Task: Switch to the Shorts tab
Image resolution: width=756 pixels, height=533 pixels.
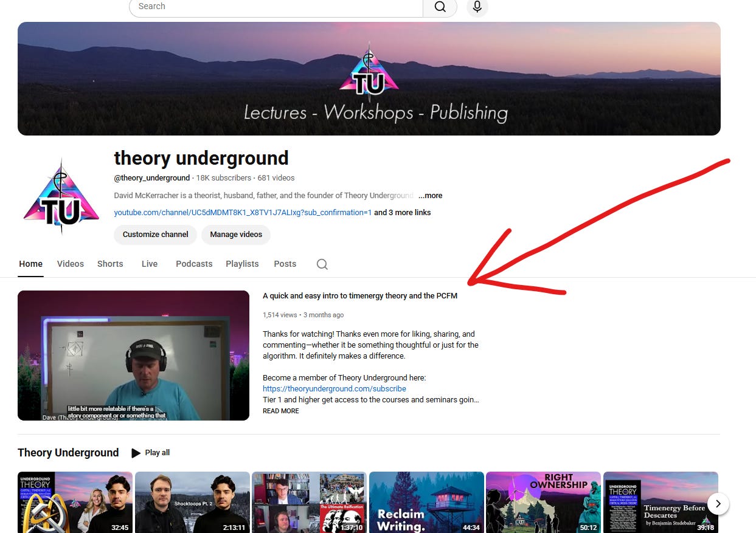Action: [x=110, y=264]
